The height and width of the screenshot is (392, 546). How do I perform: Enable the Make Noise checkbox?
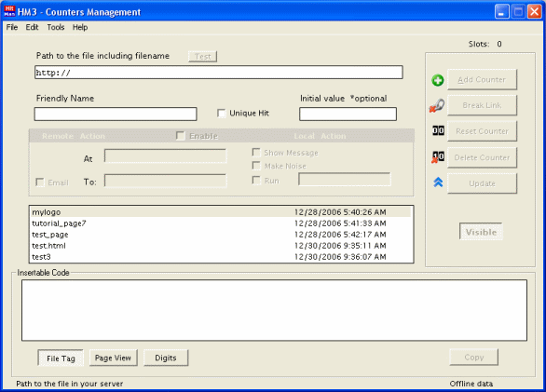pyautogui.click(x=256, y=166)
